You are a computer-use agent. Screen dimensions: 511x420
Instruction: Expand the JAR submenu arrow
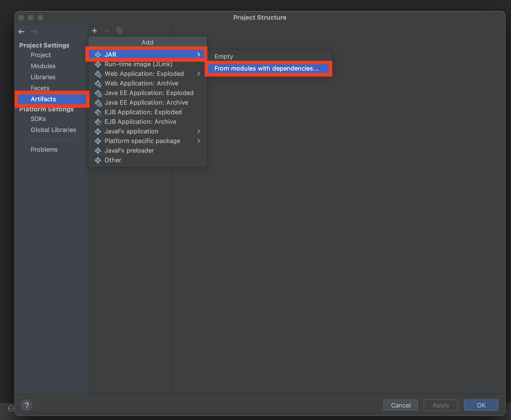click(199, 54)
